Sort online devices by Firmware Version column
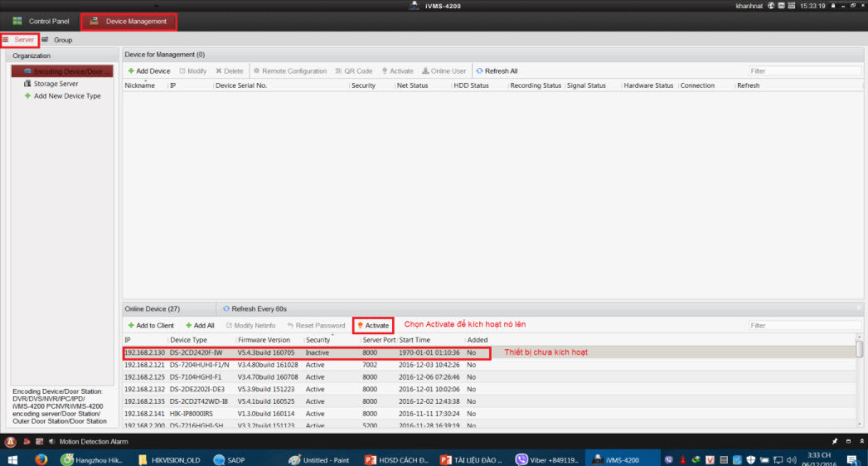The height and width of the screenshot is (466, 868). click(264, 340)
